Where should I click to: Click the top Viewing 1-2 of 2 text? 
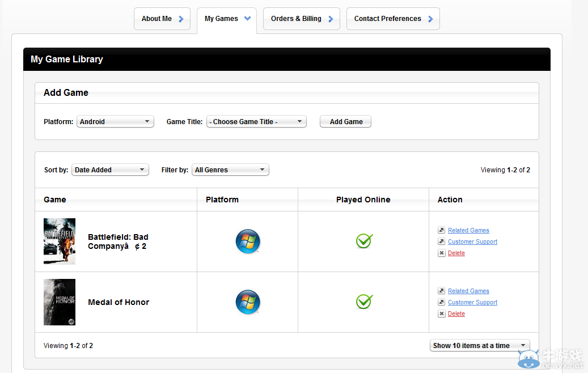[506, 170]
